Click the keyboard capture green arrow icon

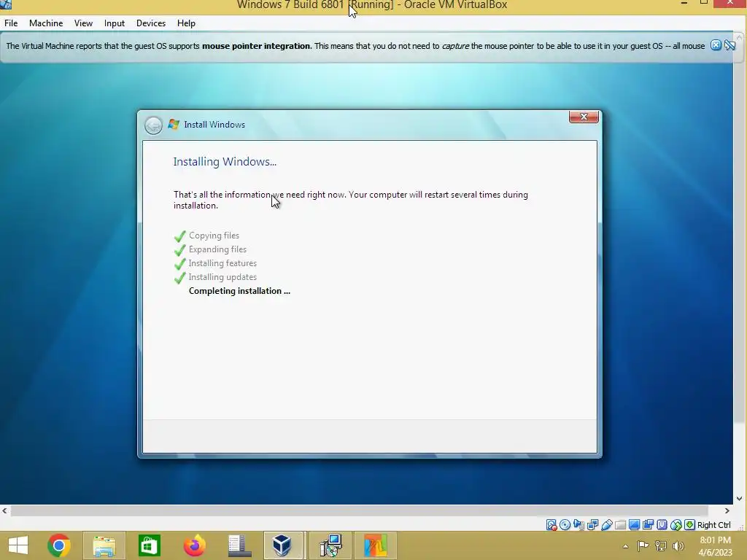689,525
